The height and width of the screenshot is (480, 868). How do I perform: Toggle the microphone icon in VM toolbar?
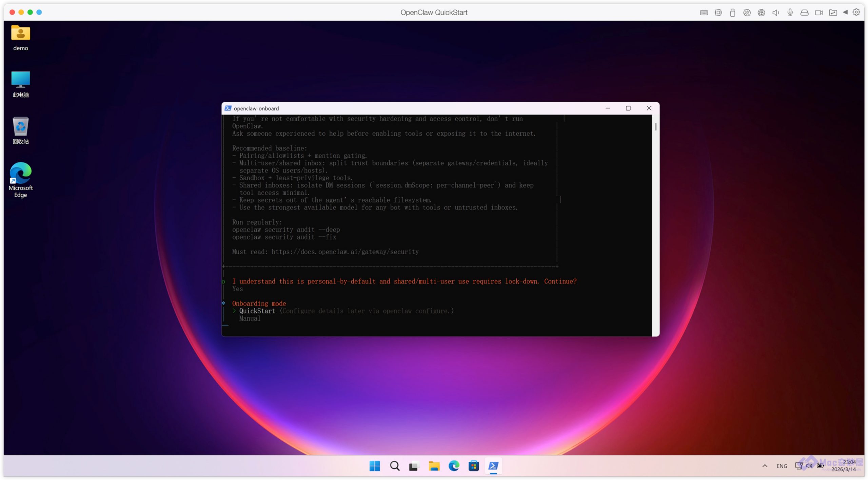[790, 13]
